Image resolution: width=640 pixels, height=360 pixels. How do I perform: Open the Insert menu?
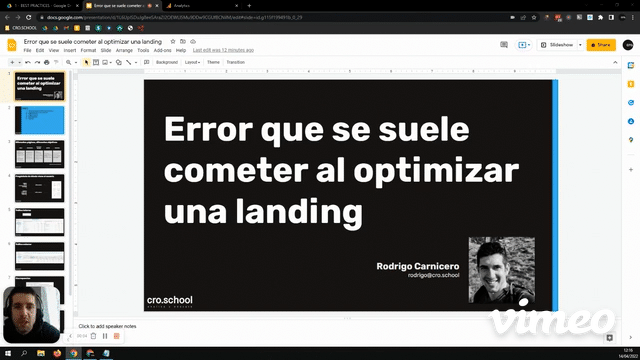(70, 50)
